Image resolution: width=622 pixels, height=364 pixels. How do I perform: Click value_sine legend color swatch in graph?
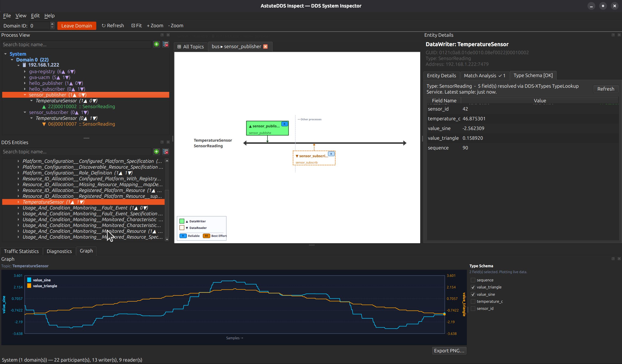click(29, 280)
